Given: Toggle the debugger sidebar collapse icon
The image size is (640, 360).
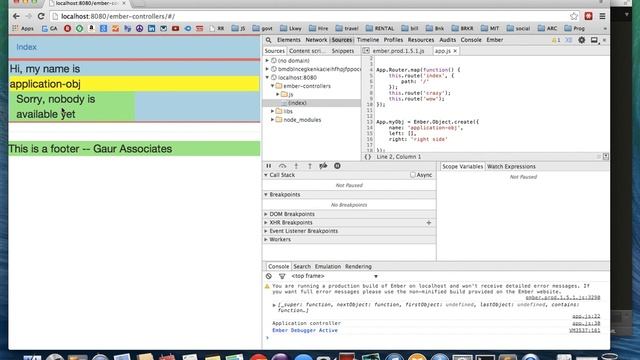Looking at the screenshot, I should 606,157.
